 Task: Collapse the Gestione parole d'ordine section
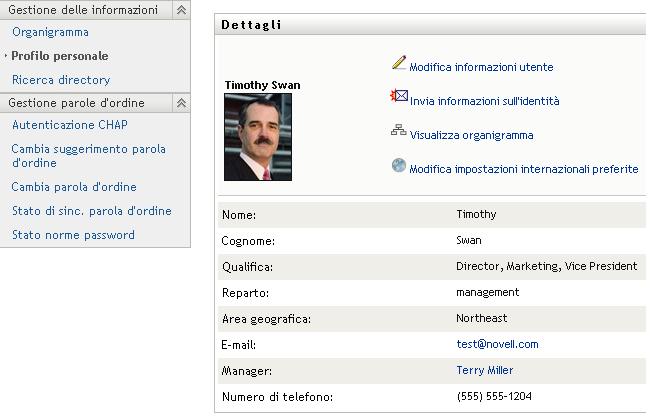pos(180,102)
